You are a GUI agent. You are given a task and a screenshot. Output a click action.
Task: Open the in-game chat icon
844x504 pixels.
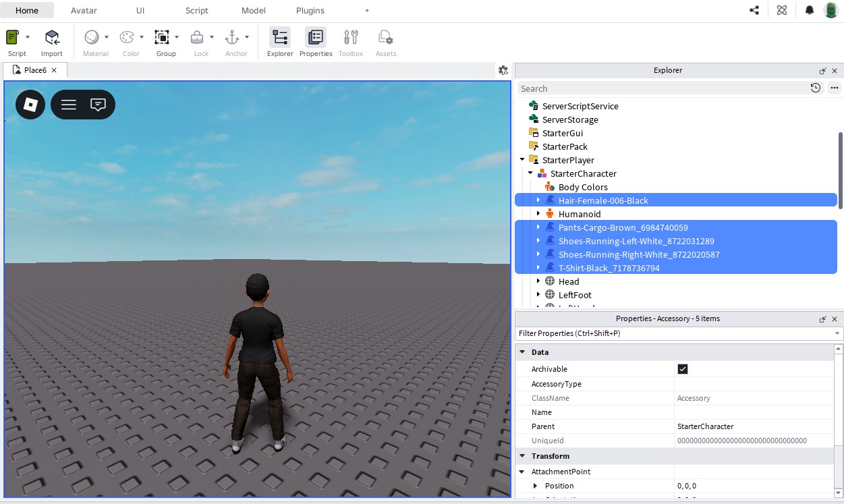(99, 105)
